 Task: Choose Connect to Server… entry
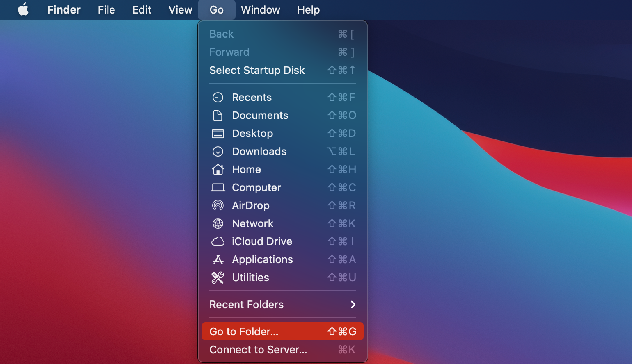283,350
